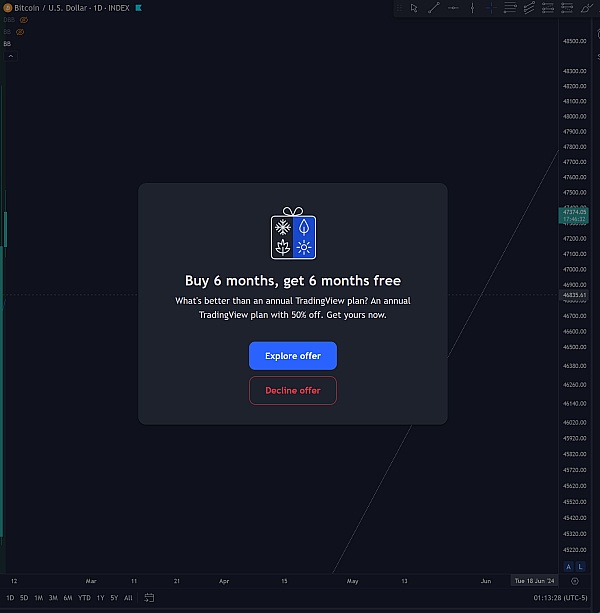The image size is (600, 613).
Task: Select the brush drawing tool
Action: (x=586, y=8)
